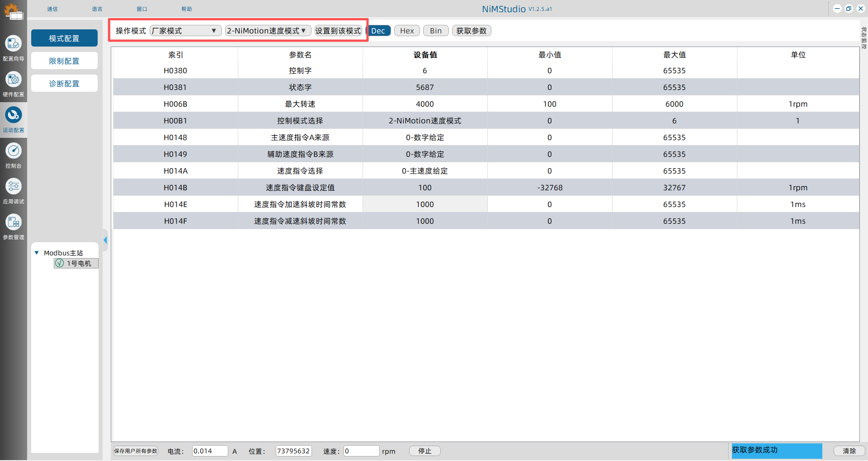Open the 应用调试 application tuning icon
Image resolution: width=868 pixels, height=461 pixels.
(14, 186)
